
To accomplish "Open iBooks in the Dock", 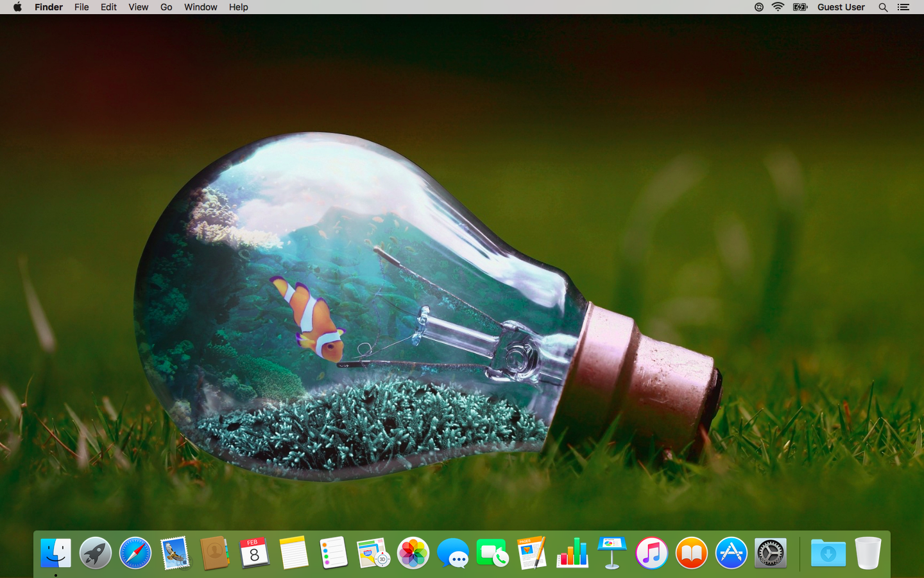I will (x=692, y=553).
